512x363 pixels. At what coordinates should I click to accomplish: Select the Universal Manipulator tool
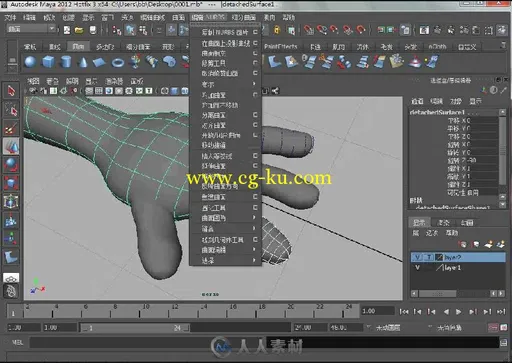(x=11, y=202)
